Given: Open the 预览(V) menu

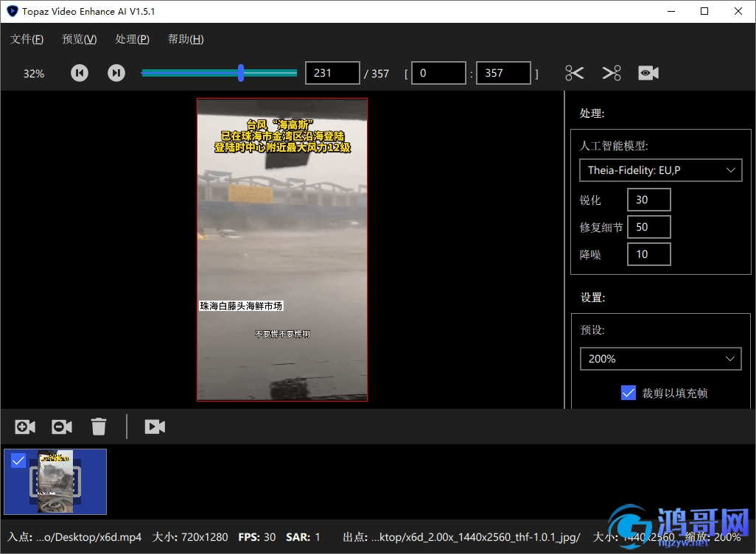Looking at the screenshot, I should click(x=80, y=39).
